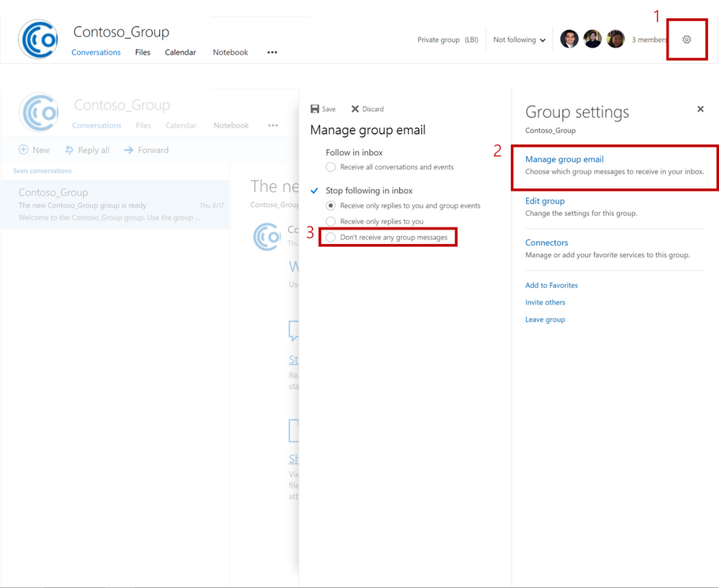Viewport: 719px width, 588px height.
Task: Open the Files tab in top header
Action: pos(143,53)
